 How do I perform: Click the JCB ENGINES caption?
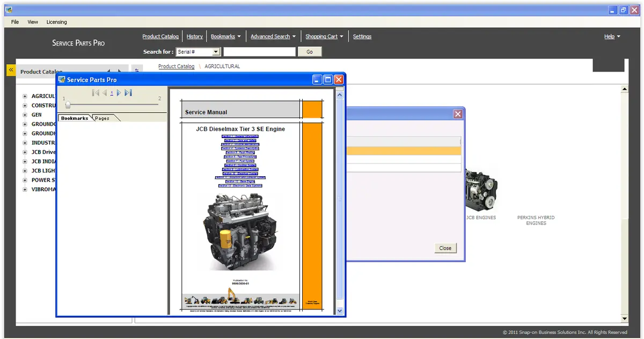(480, 218)
